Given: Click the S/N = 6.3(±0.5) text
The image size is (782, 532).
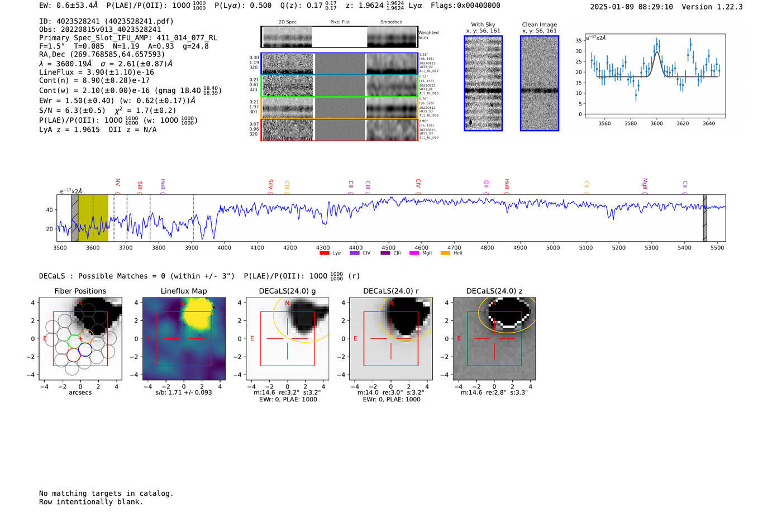Looking at the screenshot, I should [x=72, y=111].
